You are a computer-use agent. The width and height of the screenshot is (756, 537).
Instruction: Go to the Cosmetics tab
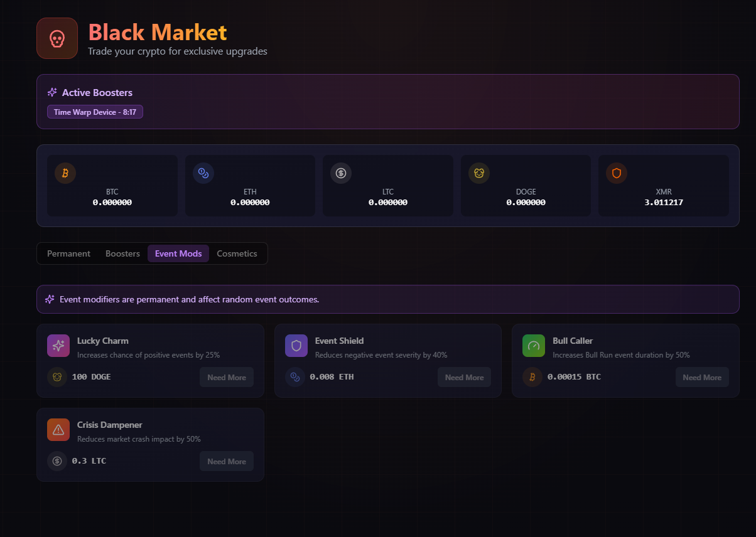click(x=237, y=253)
